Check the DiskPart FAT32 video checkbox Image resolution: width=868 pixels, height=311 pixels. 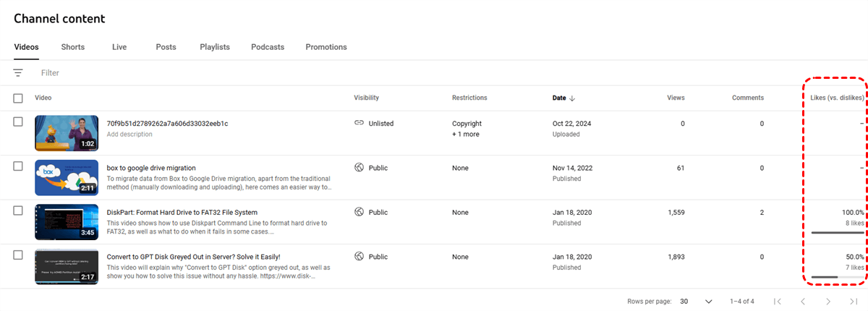[x=18, y=210]
